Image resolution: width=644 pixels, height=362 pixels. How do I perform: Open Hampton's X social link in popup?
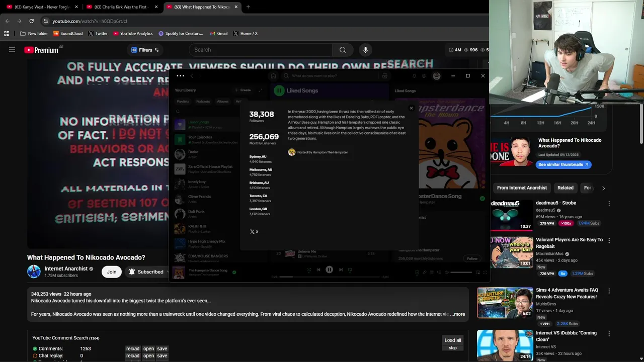pos(254,232)
